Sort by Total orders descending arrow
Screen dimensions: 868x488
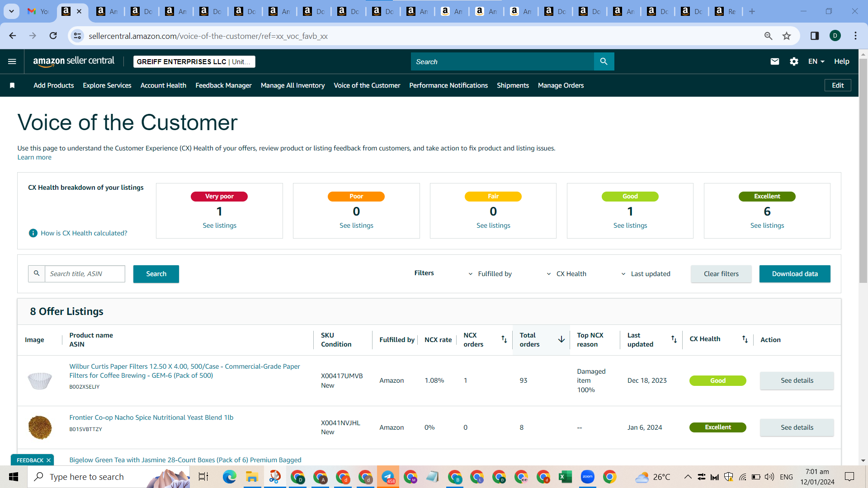point(561,339)
